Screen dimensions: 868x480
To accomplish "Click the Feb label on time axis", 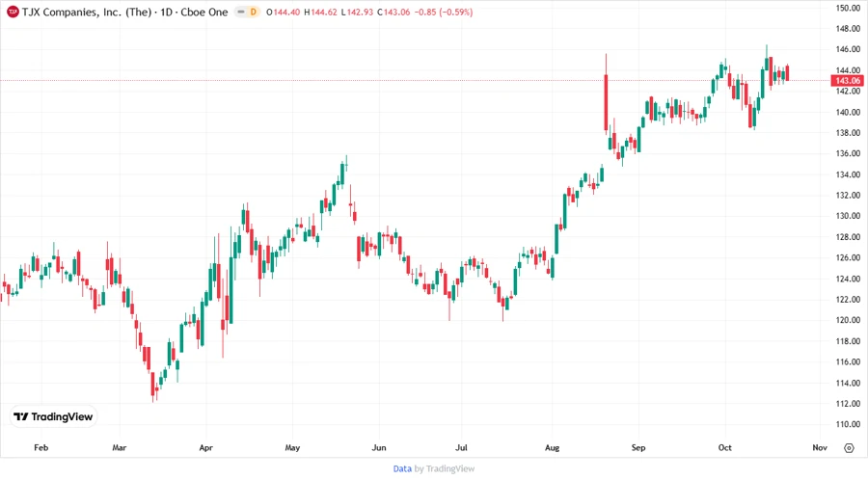I will [x=41, y=447].
